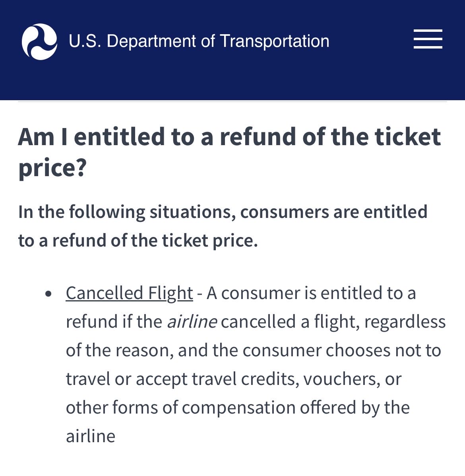The height and width of the screenshot is (476, 465).
Task: Click the U.S. Department of Transportation title
Action: click(199, 41)
